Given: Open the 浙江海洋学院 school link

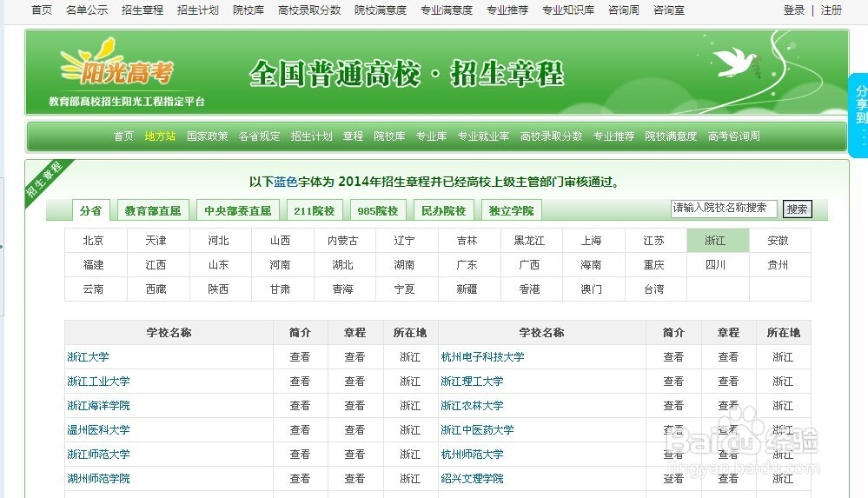Looking at the screenshot, I should point(98,406).
